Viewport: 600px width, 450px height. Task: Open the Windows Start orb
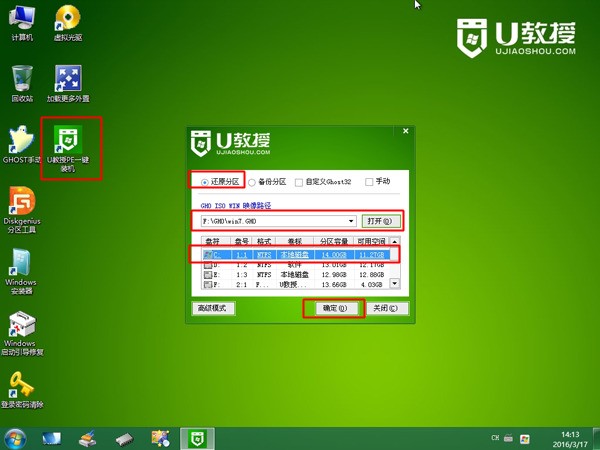tap(16, 439)
